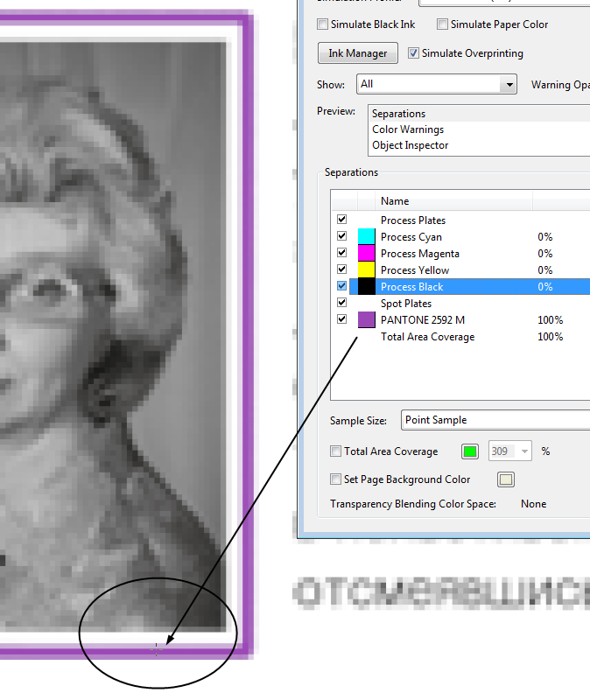Viewport: 590px width, 700px height.
Task: Click the Name column header
Action: 453,201
